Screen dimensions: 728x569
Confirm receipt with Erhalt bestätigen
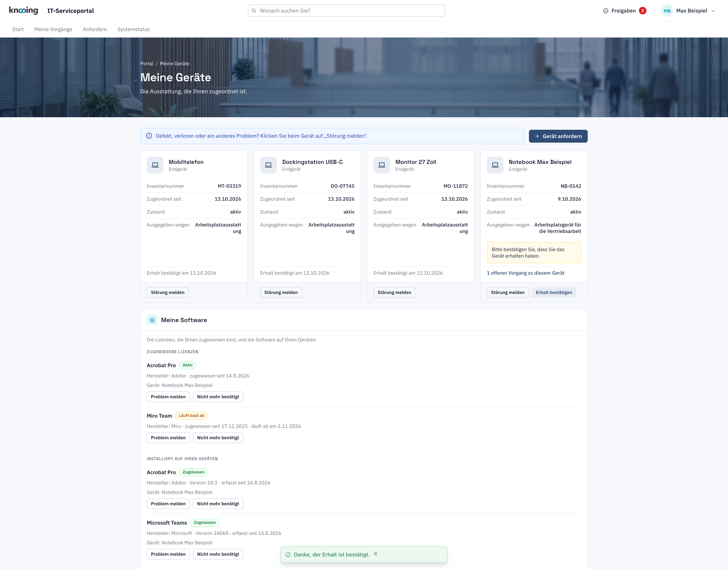point(554,292)
